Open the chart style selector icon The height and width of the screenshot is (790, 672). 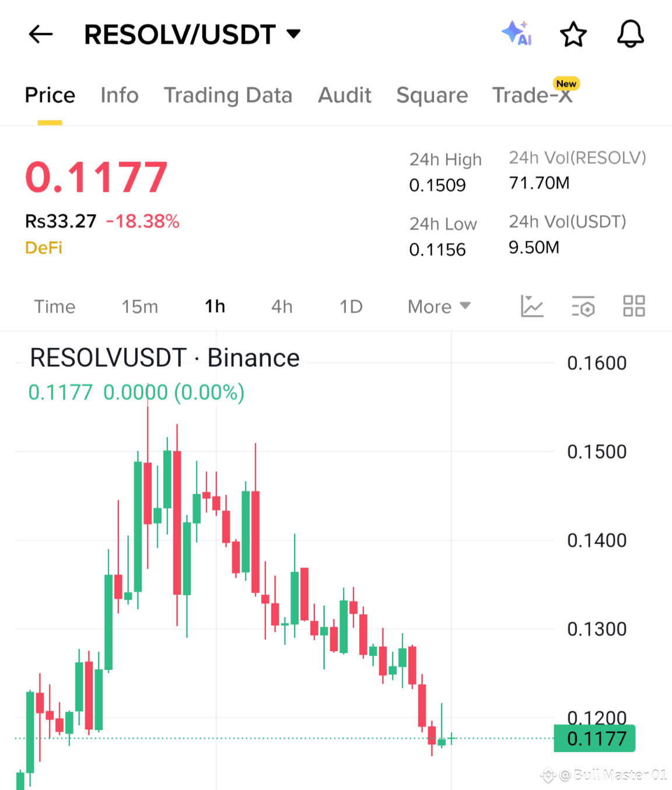tap(531, 306)
